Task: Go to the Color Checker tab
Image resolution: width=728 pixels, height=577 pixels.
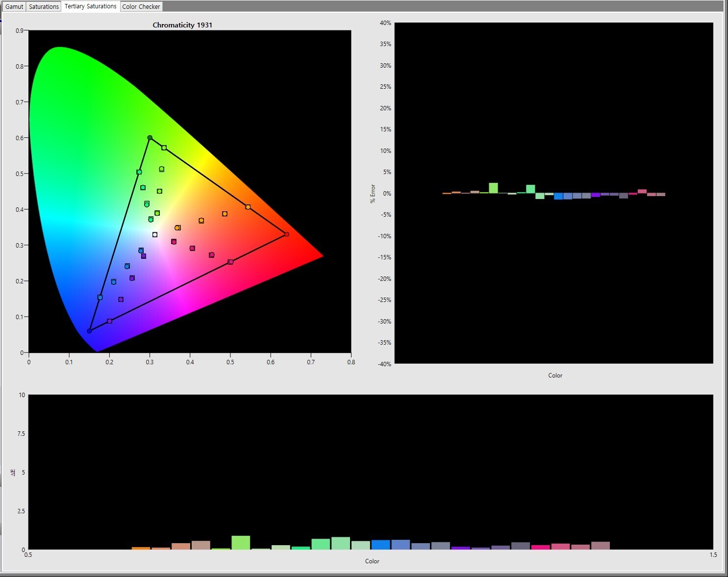Action: click(x=141, y=6)
